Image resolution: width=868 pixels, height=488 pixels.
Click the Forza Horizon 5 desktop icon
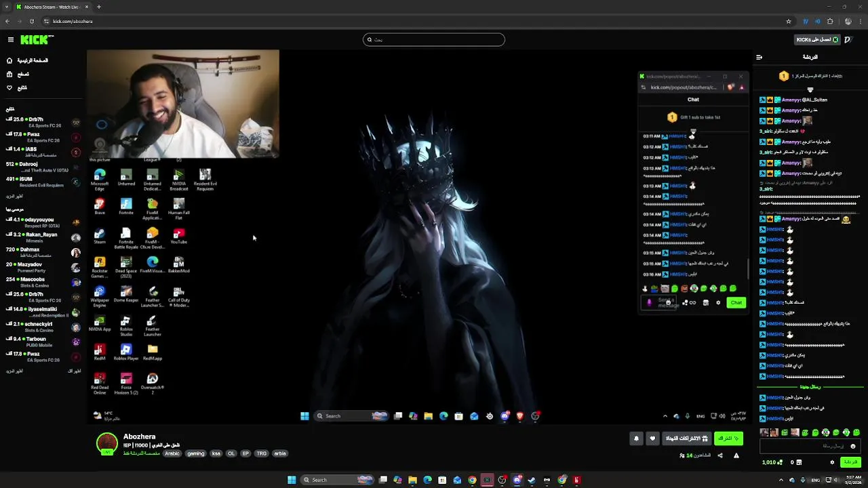[x=126, y=384]
